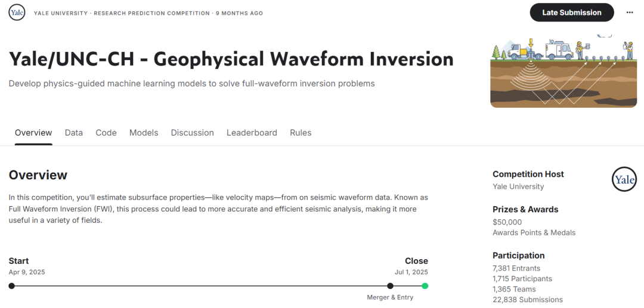This screenshot has width=644, height=308.
Task: Click the Awards Points & Medals text
Action: point(534,232)
